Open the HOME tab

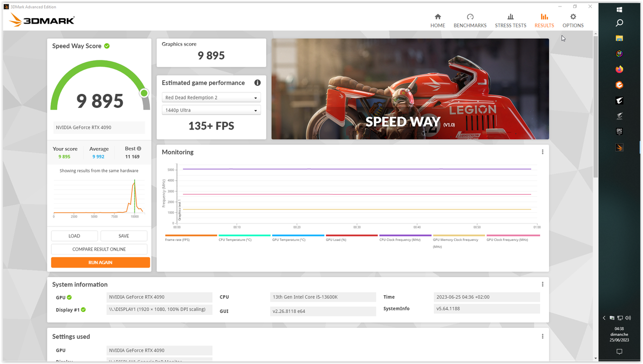(438, 21)
